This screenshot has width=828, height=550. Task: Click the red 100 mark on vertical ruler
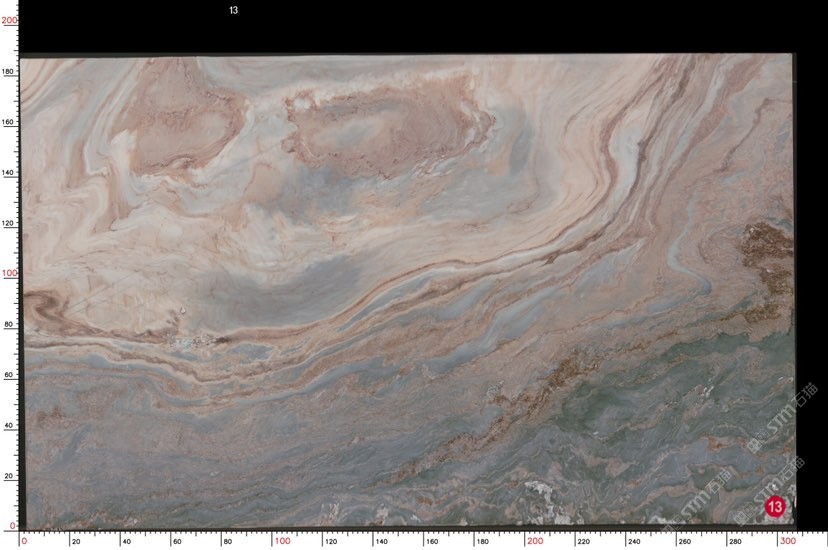click(x=10, y=273)
